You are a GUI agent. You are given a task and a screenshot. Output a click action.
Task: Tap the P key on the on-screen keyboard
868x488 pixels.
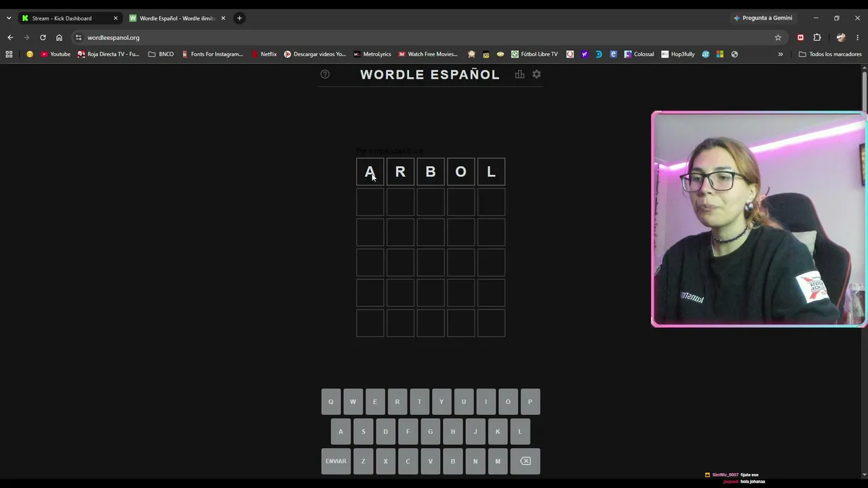[x=530, y=401]
